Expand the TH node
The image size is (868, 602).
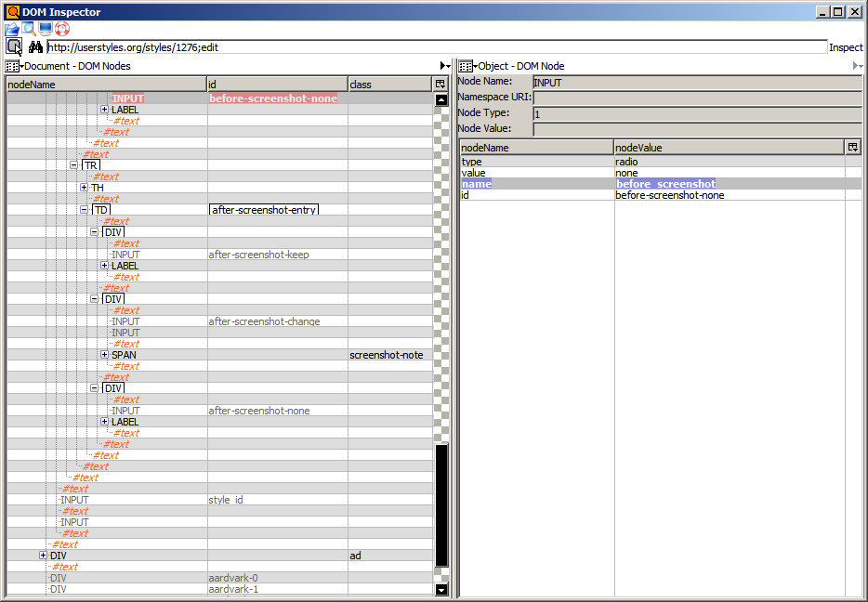pos(85,188)
